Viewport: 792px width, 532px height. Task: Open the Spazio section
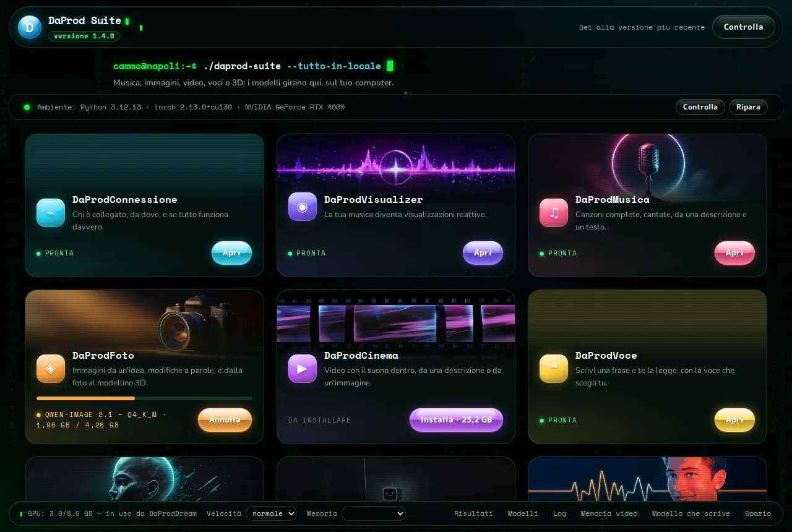[x=758, y=513]
